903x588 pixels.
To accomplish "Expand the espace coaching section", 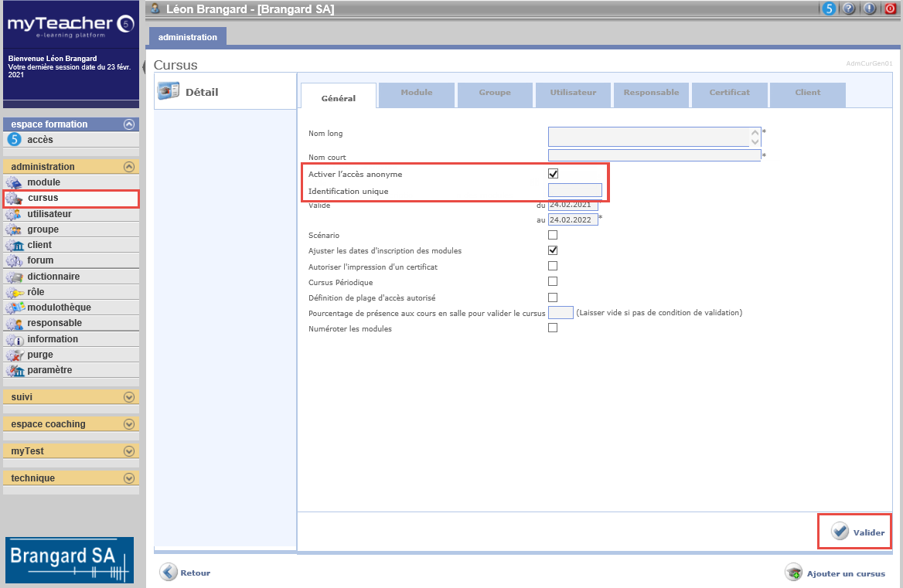I will click(129, 424).
